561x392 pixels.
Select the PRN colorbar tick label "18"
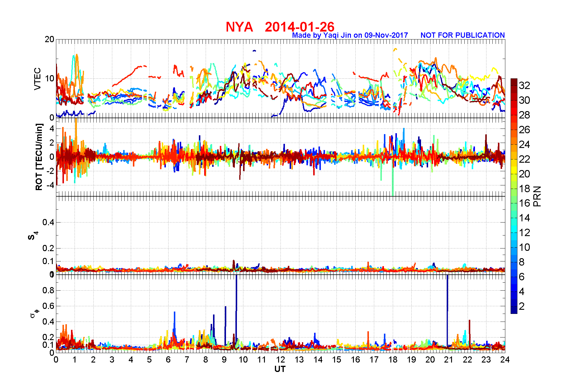(524, 189)
